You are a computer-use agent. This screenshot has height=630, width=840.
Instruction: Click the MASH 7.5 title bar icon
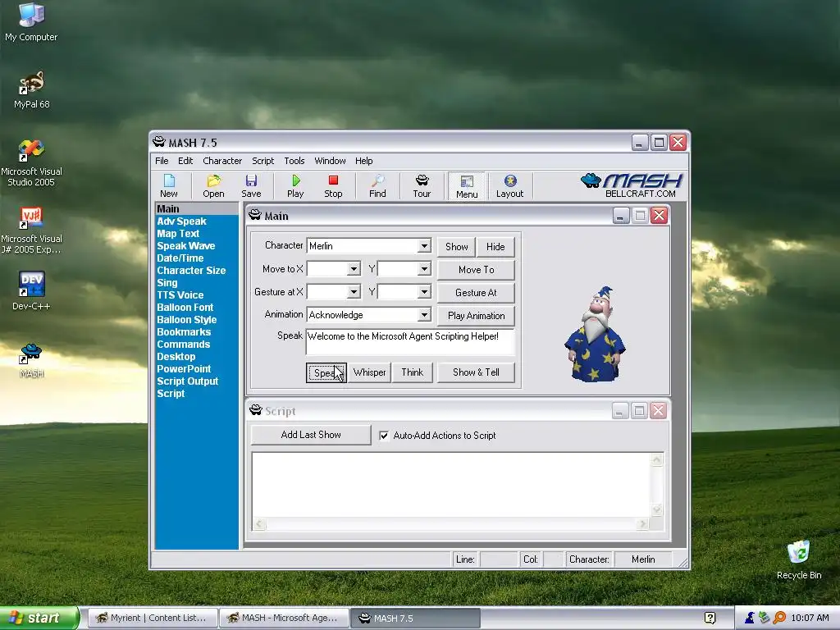(159, 142)
